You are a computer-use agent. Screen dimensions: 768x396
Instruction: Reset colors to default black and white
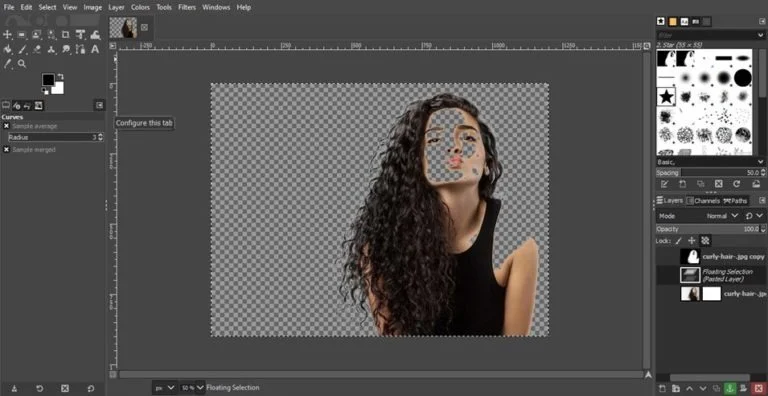pyautogui.click(x=45, y=91)
